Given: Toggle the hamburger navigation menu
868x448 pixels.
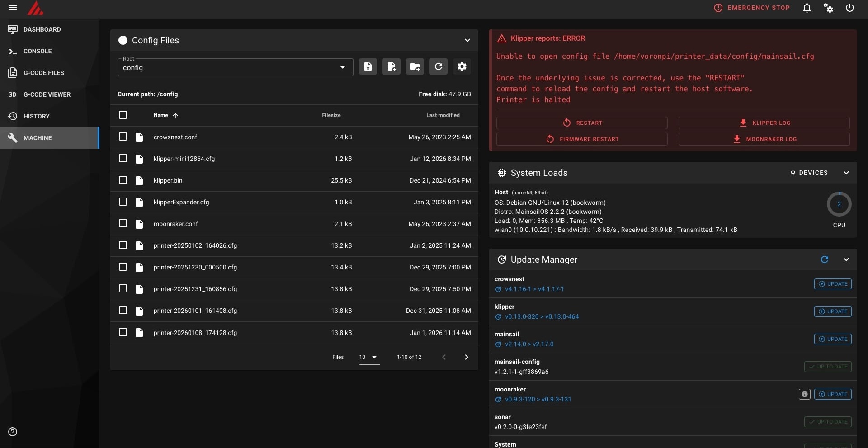Looking at the screenshot, I should (x=13, y=8).
